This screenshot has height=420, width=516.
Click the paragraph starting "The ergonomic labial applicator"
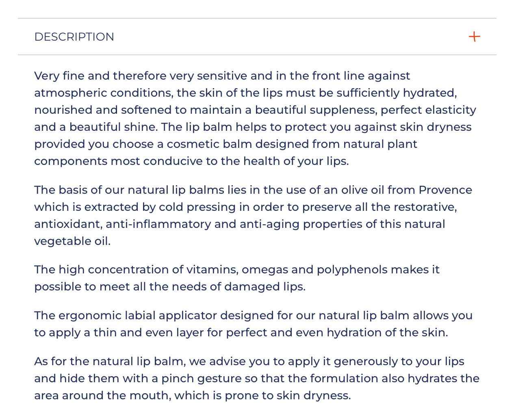click(x=253, y=324)
